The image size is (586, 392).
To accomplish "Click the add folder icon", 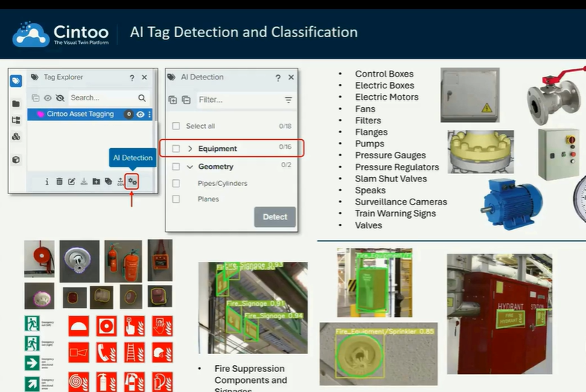I will 96,181.
